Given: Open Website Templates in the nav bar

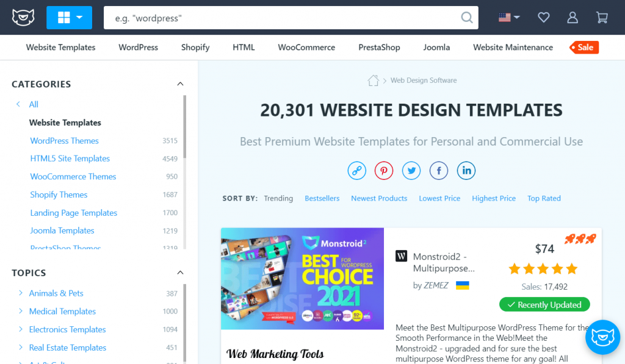Looking at the screenshot, I should click(60, 48).
